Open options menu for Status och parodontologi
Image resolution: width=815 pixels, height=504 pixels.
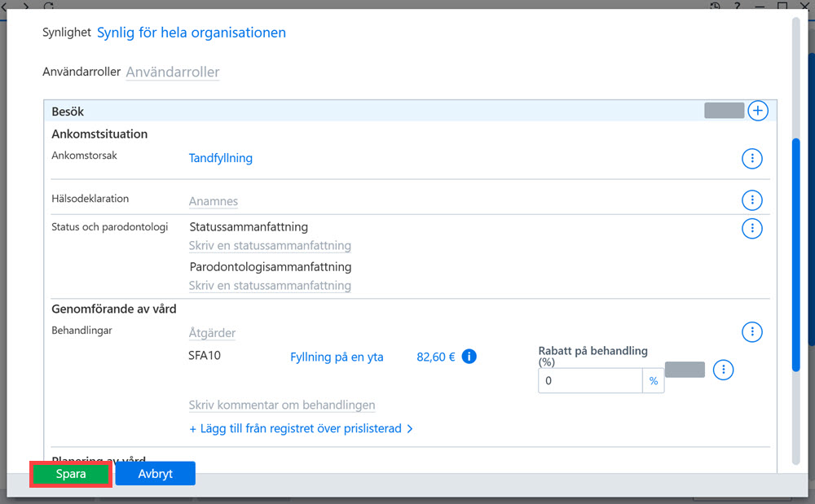(751, 228)
